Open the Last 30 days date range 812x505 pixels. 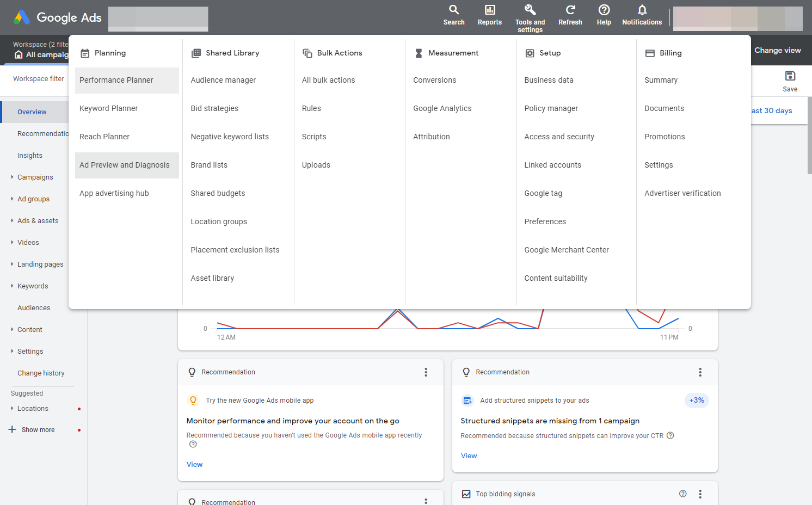point(771,110)
